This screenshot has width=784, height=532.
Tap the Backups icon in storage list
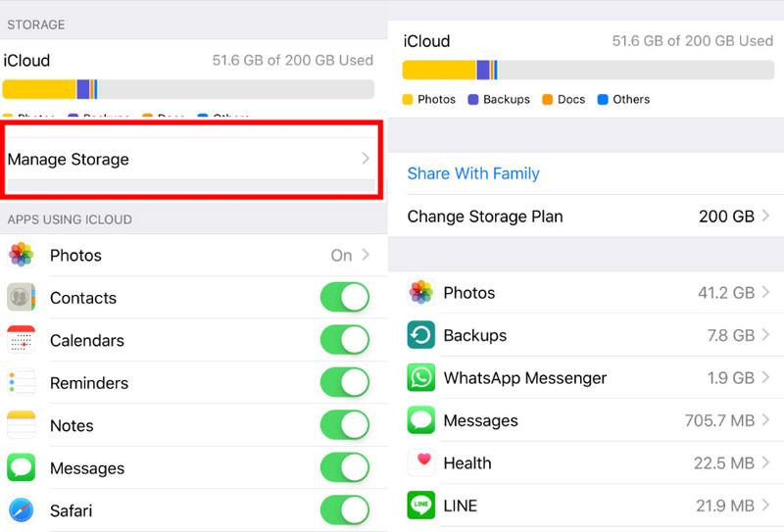click(421, 335)
